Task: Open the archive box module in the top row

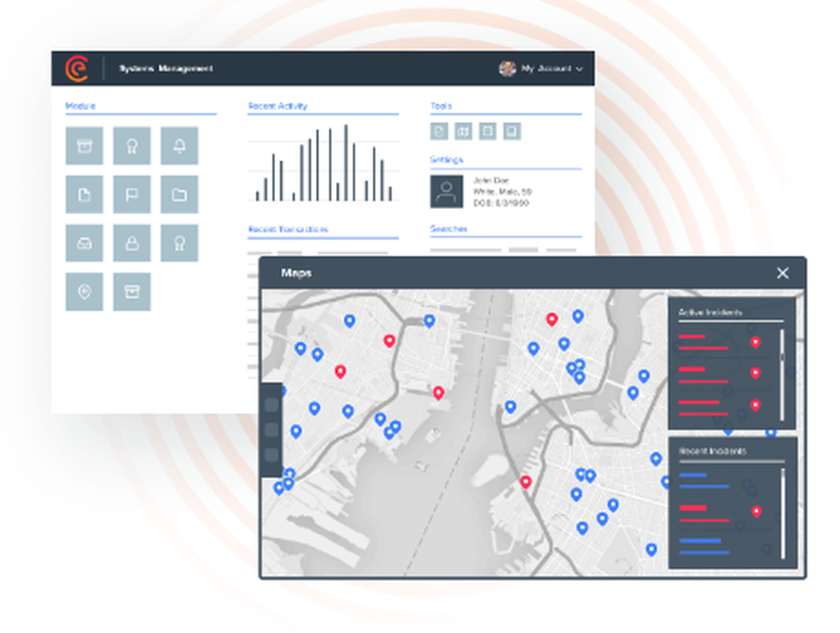Action: pos(84,145)
